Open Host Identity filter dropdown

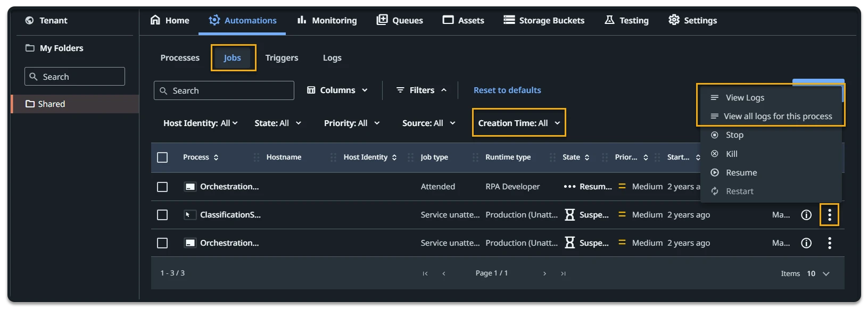coord(200,123)
